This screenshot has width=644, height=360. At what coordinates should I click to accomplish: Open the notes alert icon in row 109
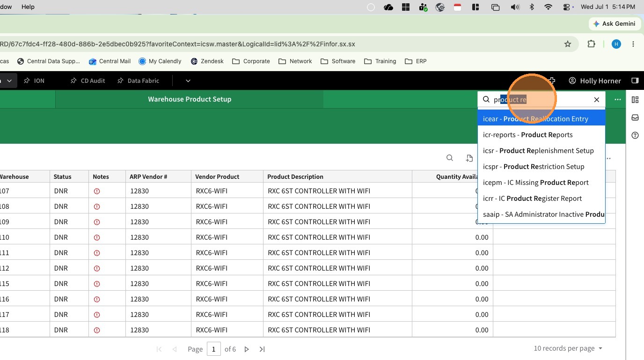click(x=97, y=222)
